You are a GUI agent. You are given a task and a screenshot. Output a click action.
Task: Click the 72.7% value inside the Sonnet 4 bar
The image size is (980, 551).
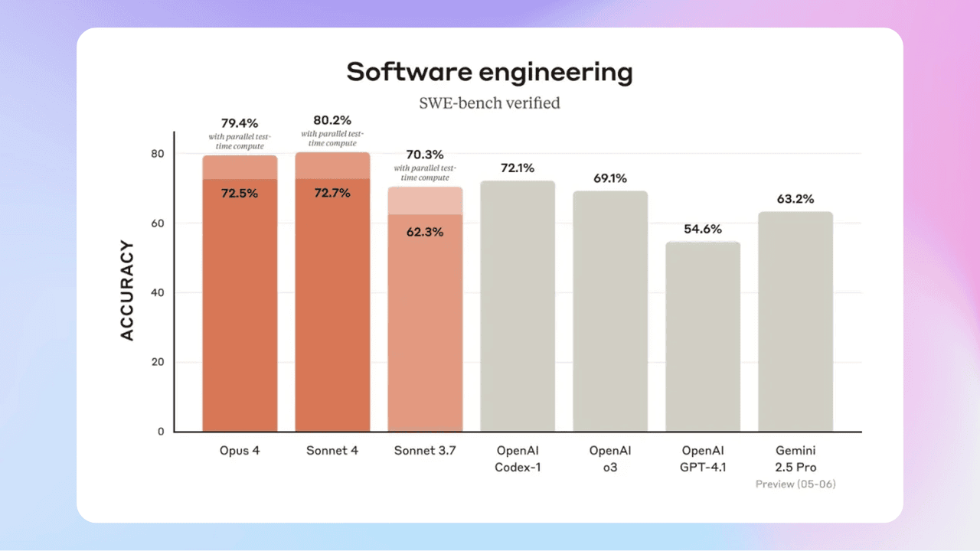(x=332, y=193)
